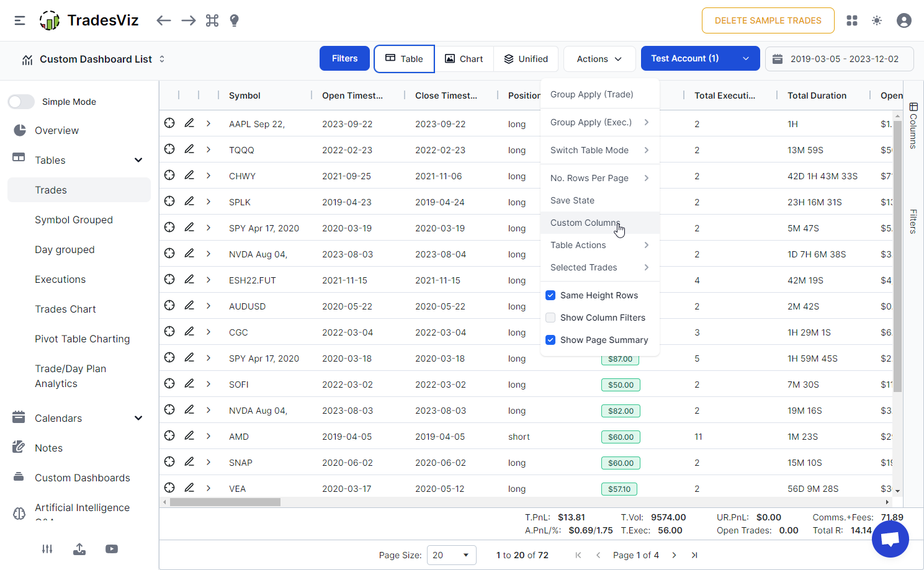Viewport: 924px width, 570px height.
Task: Open Selected Trades submenu
Action: [599, 267]
